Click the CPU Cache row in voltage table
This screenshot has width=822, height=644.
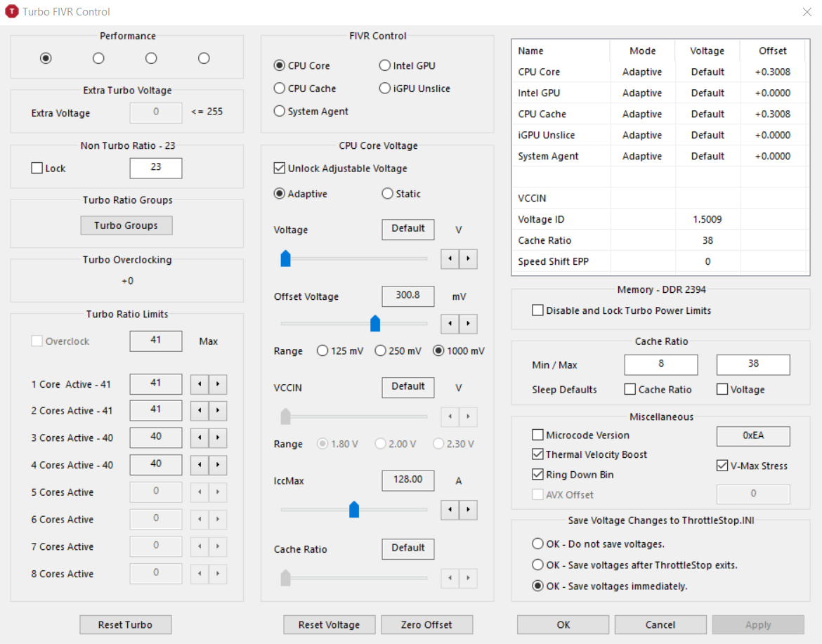coord(658,114)
